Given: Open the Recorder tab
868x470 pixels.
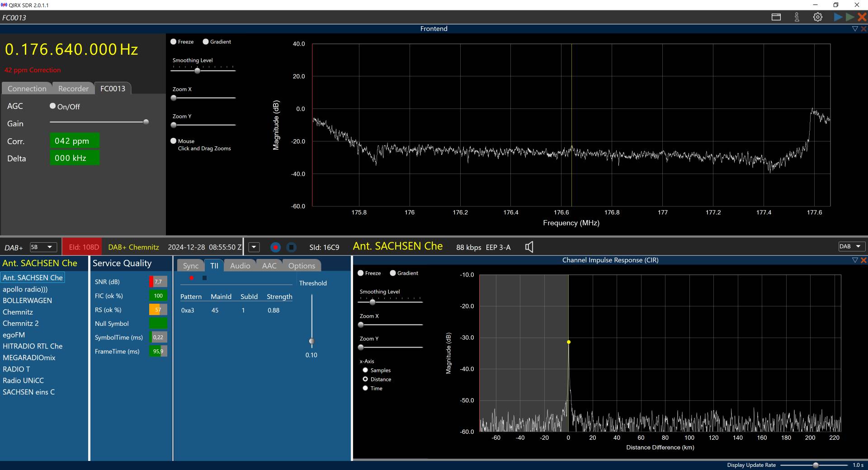Looking at the screenshot, I should 73,89.
